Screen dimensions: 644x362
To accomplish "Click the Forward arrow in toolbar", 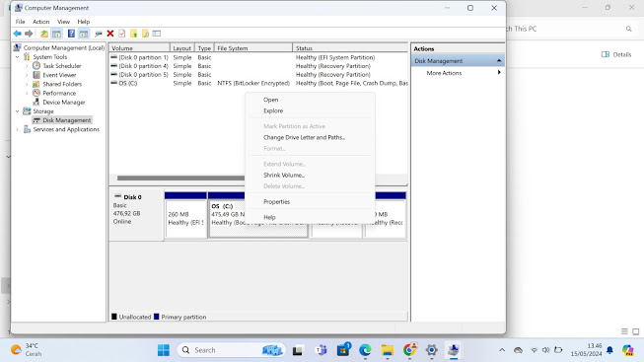I will click(x=29, y=34).
